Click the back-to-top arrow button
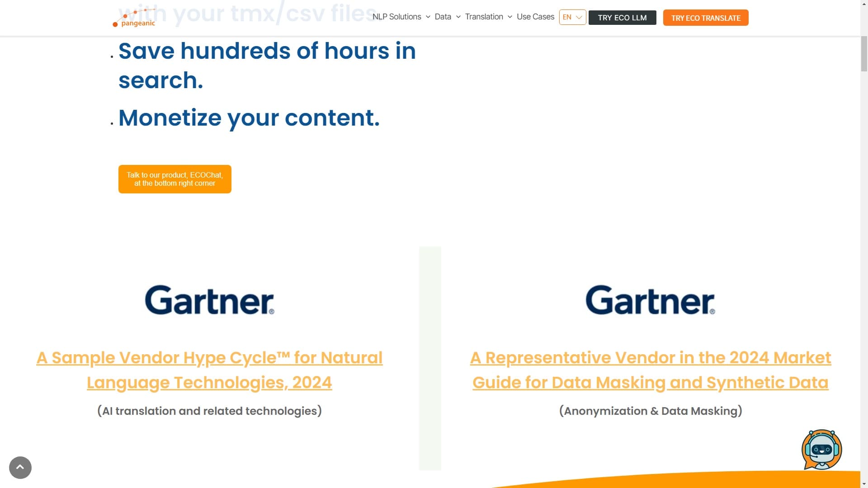 pyautogui.click(x=20, y=468)
